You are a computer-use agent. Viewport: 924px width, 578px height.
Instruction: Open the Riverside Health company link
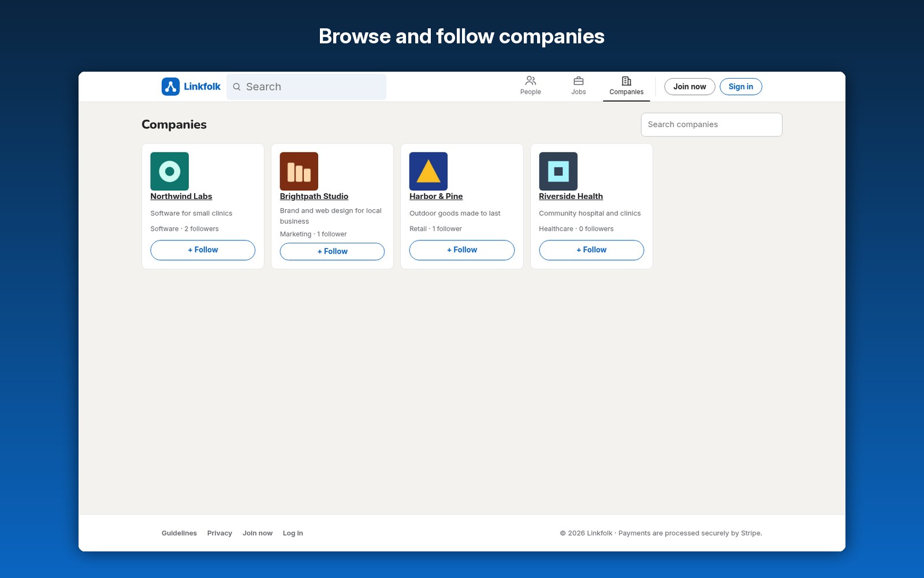571,197
